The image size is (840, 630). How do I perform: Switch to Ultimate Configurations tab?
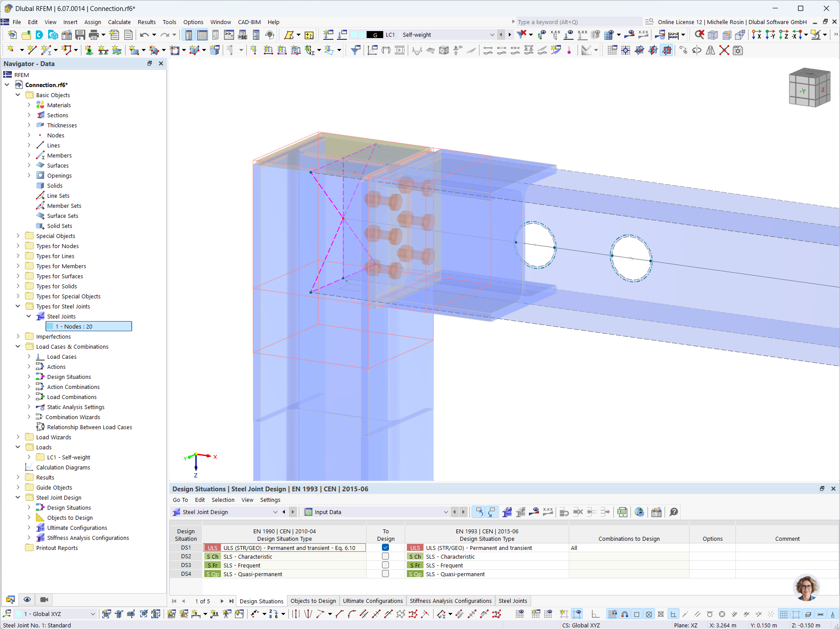[x=372, y=601]
